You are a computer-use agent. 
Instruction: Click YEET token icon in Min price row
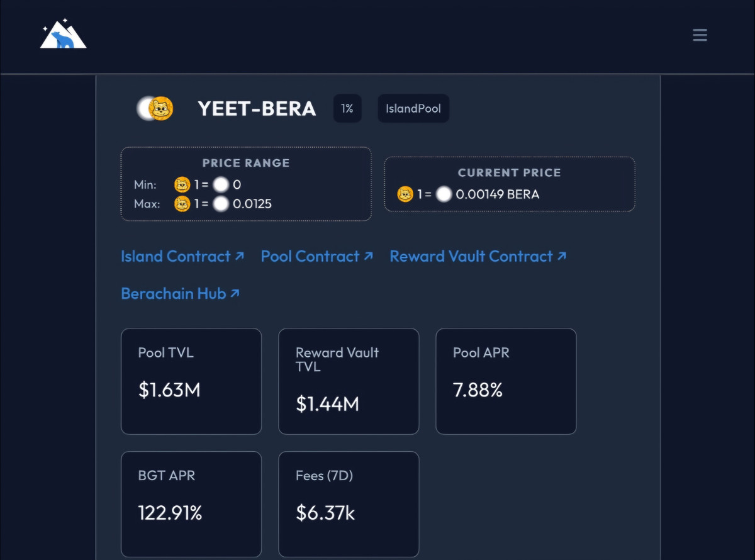click(182, 185)
